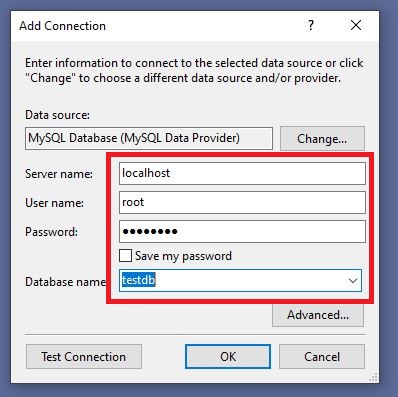Click the Database name label

[x=65, y=282]
